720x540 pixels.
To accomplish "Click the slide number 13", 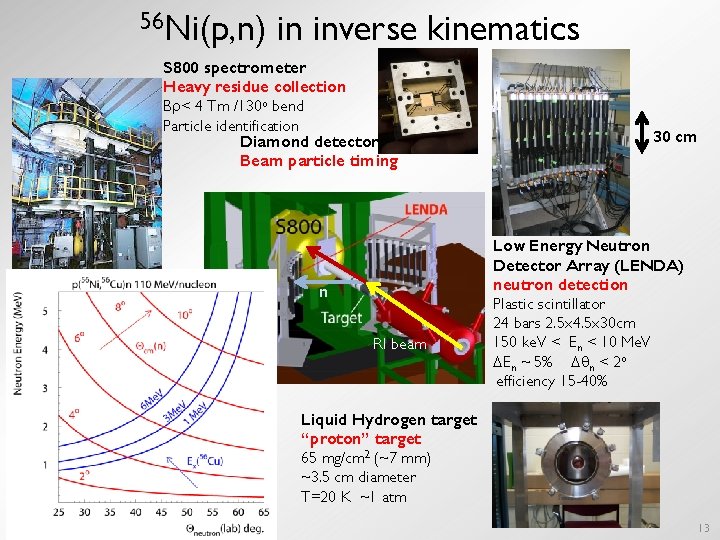I will click(x=703, y=529).
